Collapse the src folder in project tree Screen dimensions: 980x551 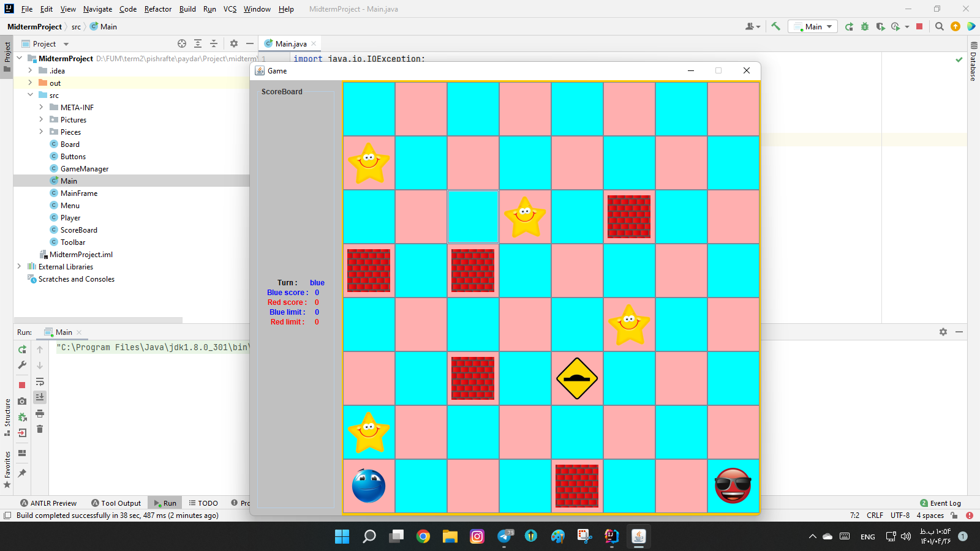tap(30, 95)
